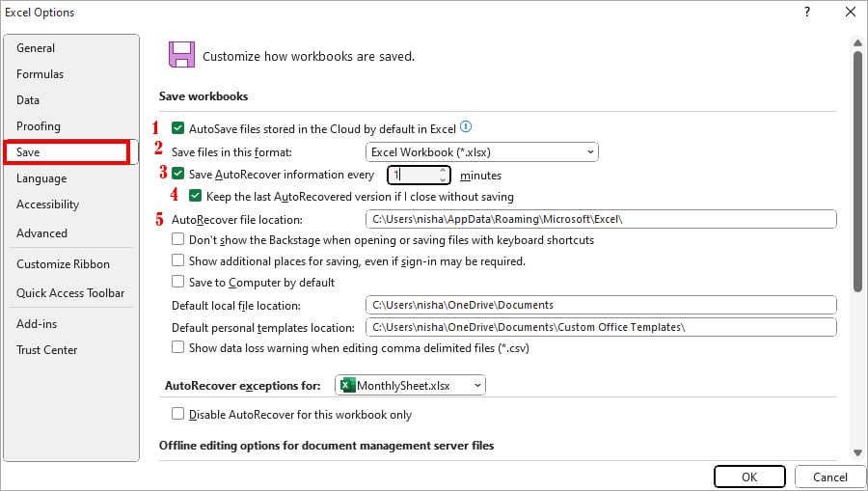Open the Language options category
Viewport: 868px width, 491px height.
41,178
